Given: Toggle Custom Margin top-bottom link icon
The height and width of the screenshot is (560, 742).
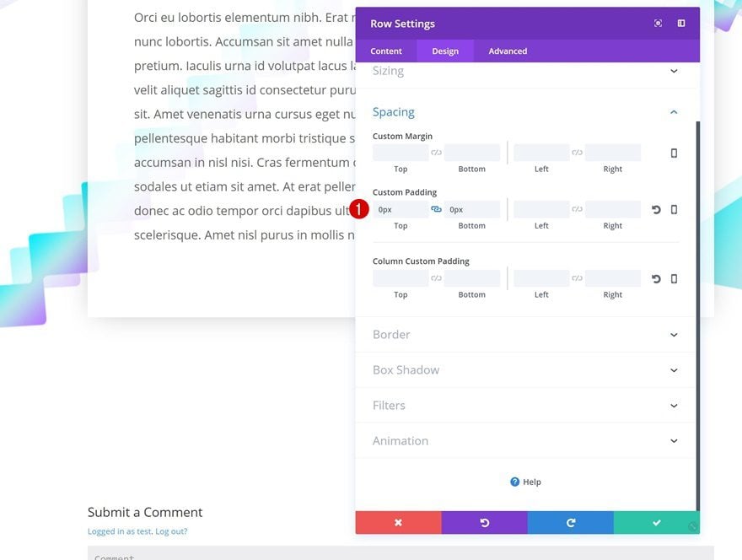Looking at the screenshot, I should click(436, 153).
